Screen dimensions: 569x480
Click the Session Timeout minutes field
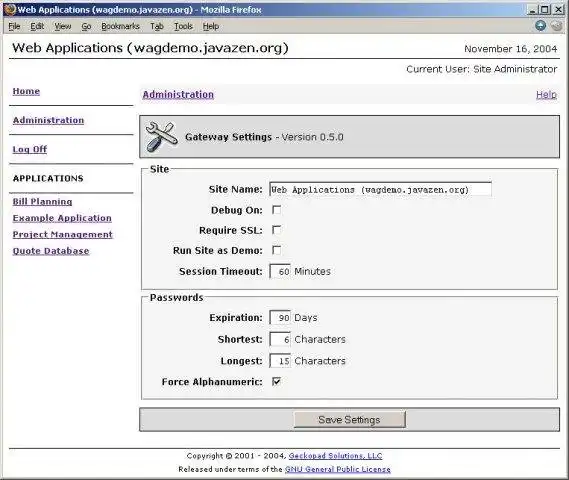click(x=280, y=271)
